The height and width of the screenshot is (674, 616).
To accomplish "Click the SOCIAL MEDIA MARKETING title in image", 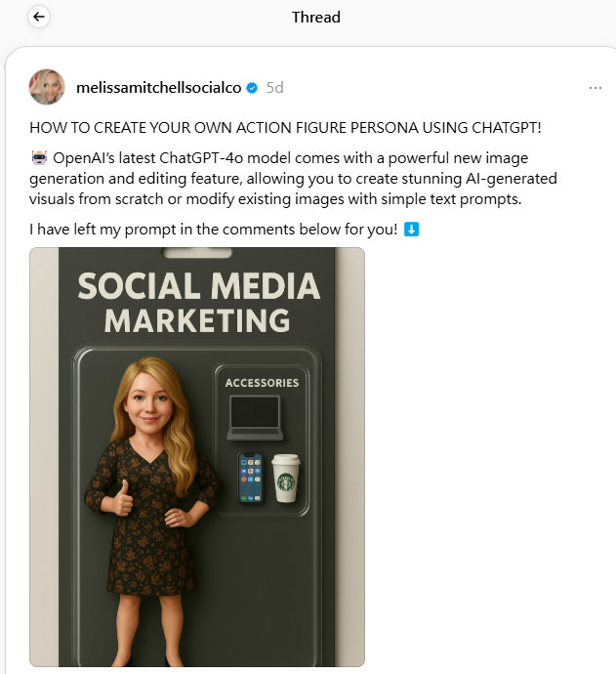I will 198,303.
